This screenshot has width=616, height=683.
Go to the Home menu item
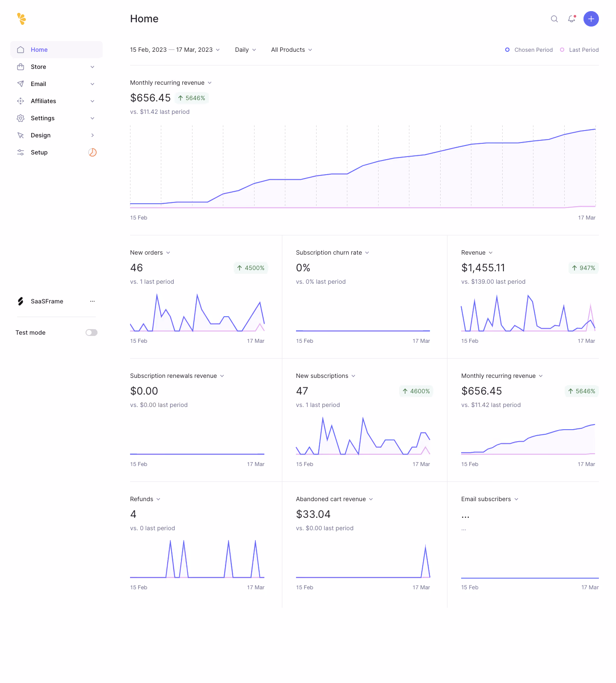pyautogui.click(x=56, y=50)
